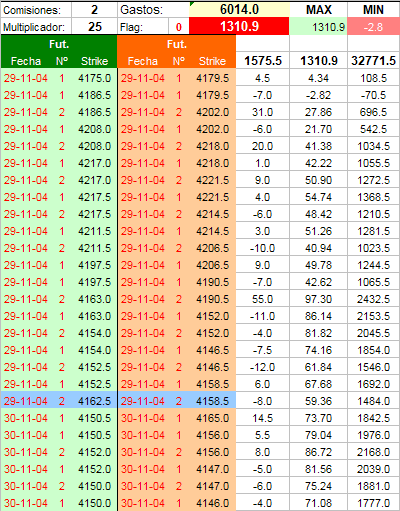Viewport: 400px width, 511px height.
Task: Click the cumulative cell 1484.0
Action: point(373,401)
